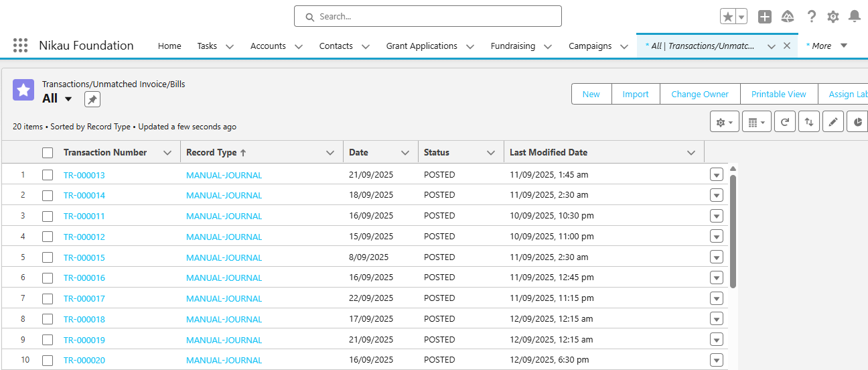Pin this list view
This screenshot has width=868, height=370.
(92, 99)
